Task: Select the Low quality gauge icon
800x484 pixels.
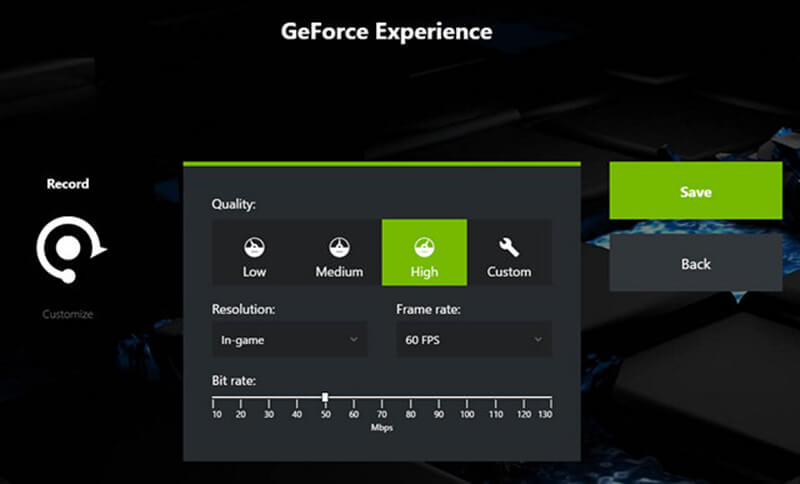Action: (254, 247)
